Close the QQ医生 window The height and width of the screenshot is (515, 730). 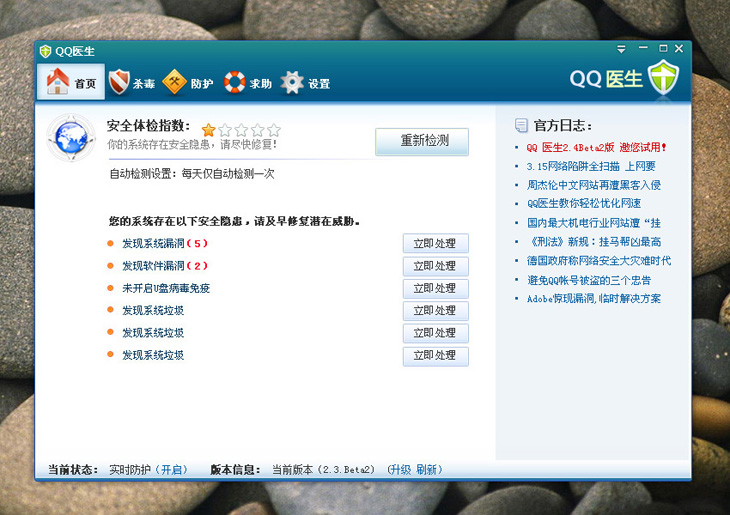click(x=679, y=48)
